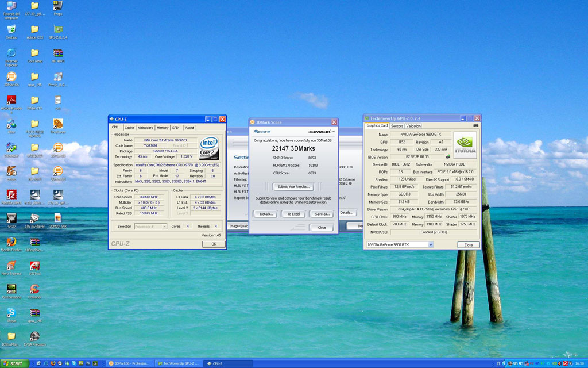Open the Processor #1 selection dropdown
588x368 pixels.
(150, 227)
